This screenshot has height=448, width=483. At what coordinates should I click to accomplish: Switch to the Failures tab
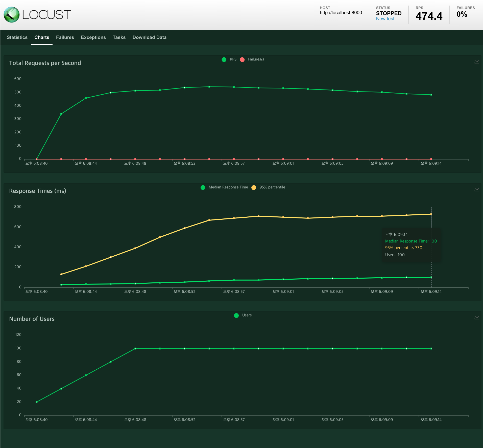[x=65, y=37]
